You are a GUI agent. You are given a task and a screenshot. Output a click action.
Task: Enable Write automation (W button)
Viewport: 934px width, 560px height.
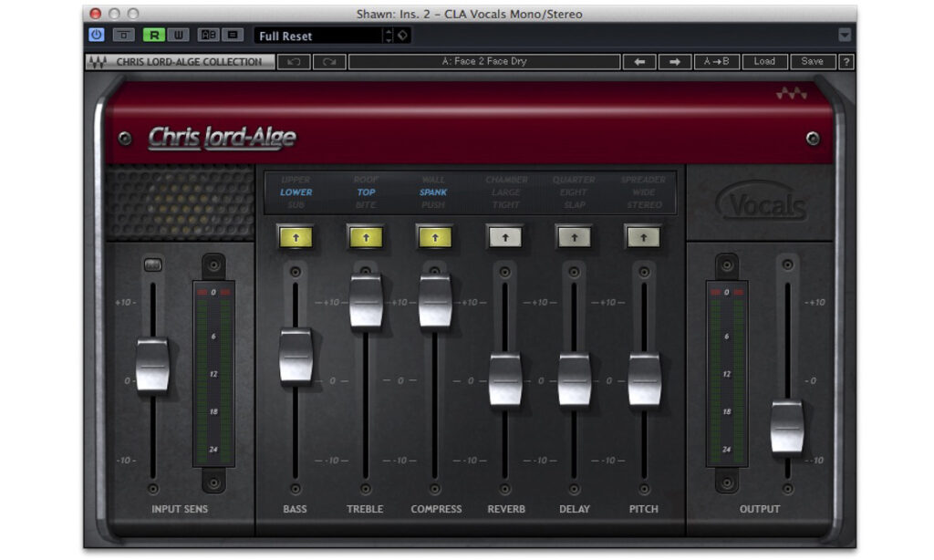tap(178, 35)
